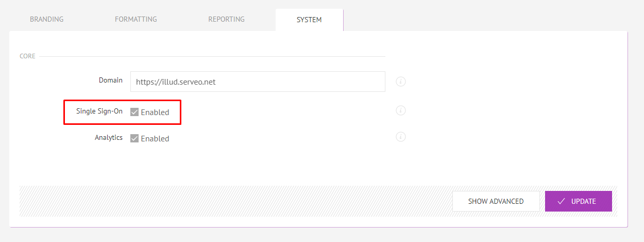This screenshot has width=644, height=242.
Task: Click the Single Sign-On label text
Action: click(x=99, y=111)
